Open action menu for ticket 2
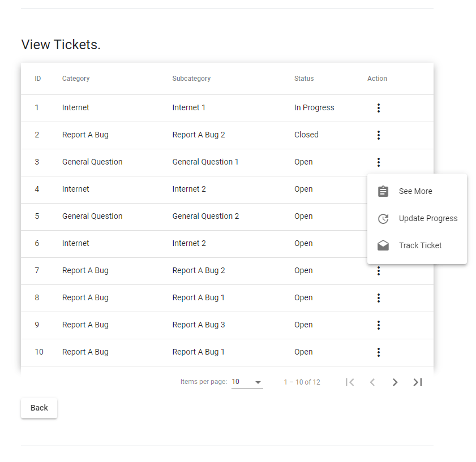The width and height of the screenshot is (476, 462). click(378, 135)
